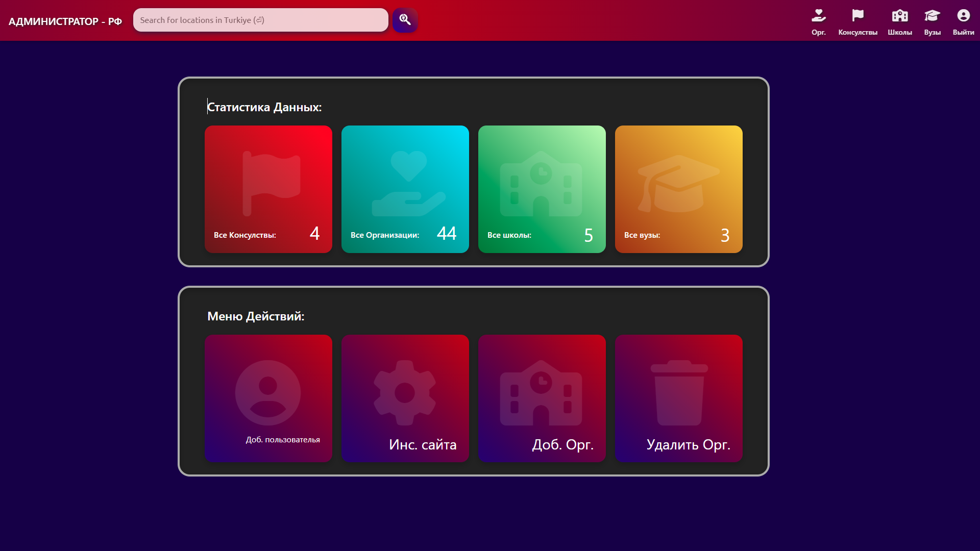The image size is (980, 551).
Task: Click the Выйти nav label
Action: point(964,33)
